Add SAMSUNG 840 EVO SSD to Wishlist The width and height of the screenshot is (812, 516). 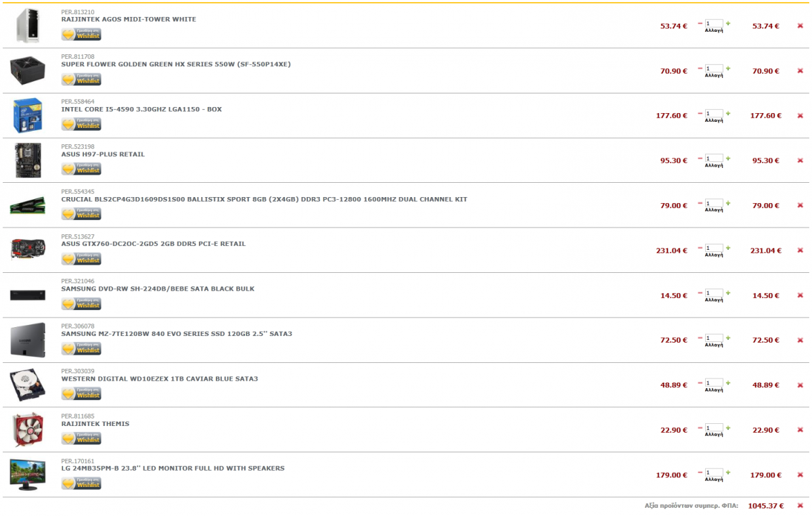[81, 349]
